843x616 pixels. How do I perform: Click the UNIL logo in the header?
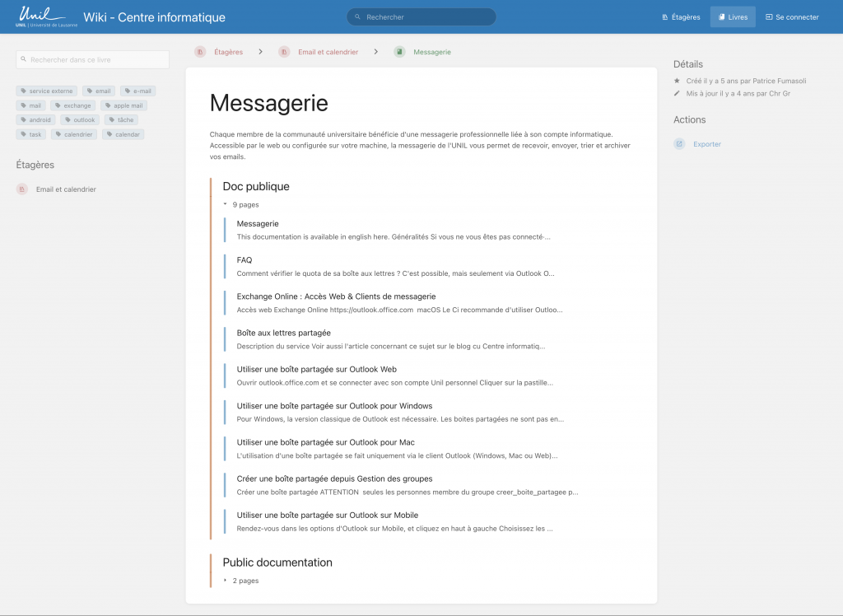coord(41,16)
